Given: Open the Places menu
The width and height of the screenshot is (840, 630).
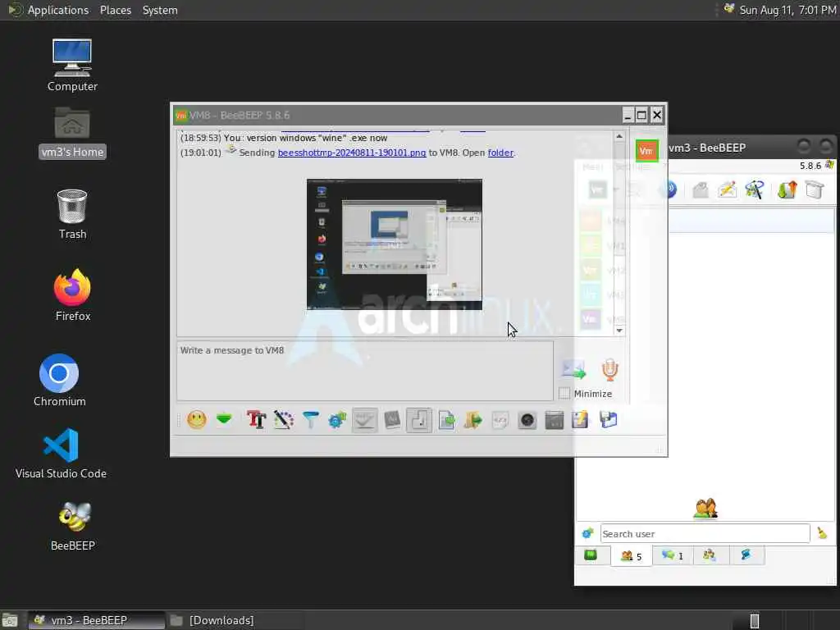Looking at the screenshot, I should tap(116, 10).
